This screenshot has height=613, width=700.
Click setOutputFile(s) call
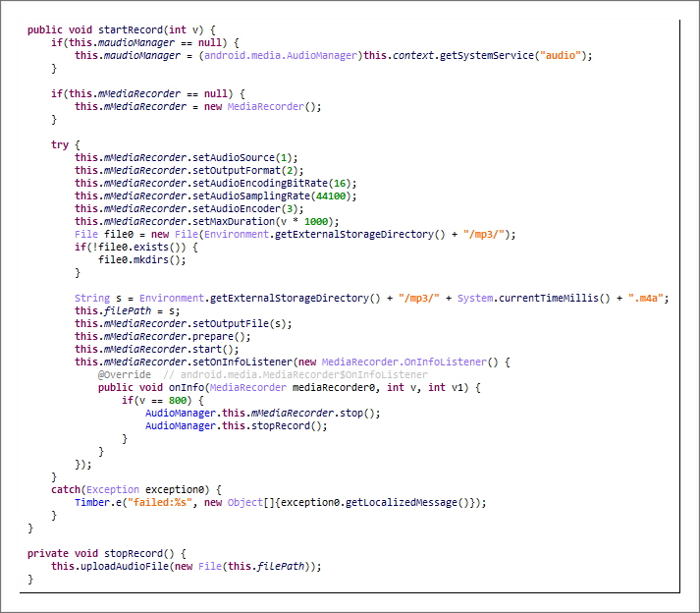click(x=240, y=323)
